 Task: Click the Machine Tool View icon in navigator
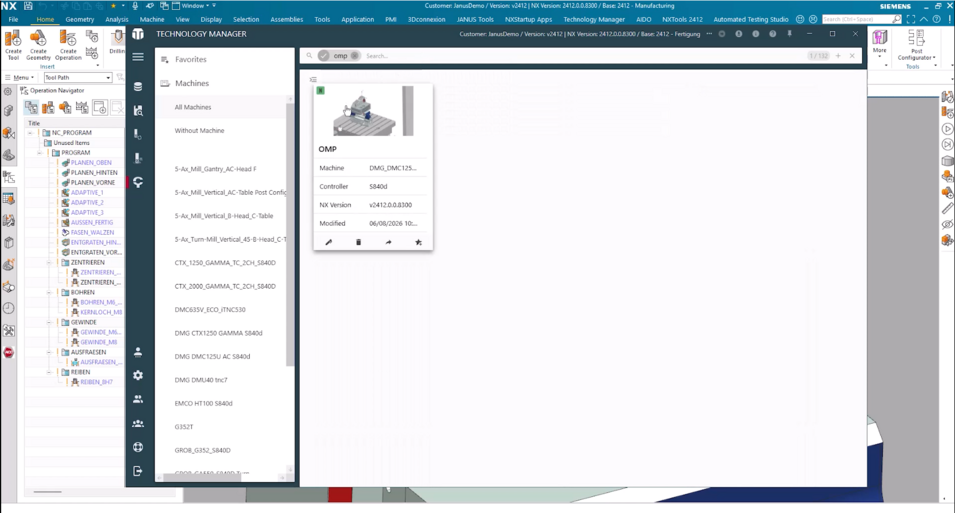point(48,108)
